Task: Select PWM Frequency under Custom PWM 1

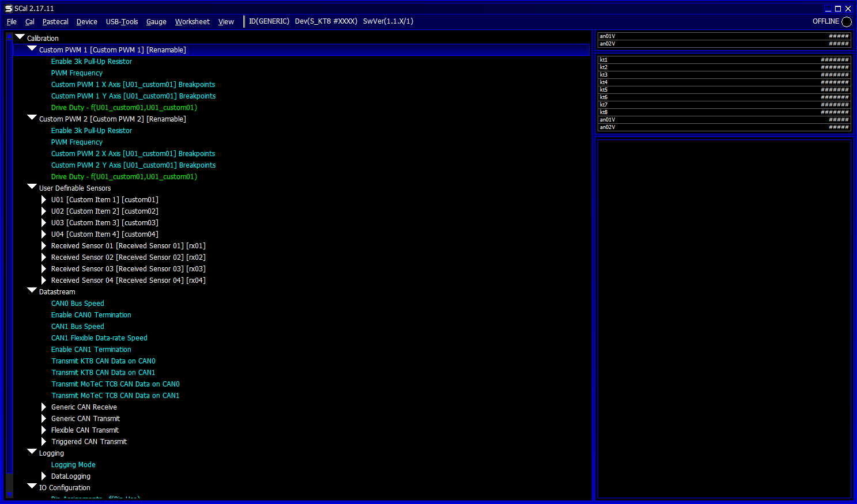Action: click(77, 73)
